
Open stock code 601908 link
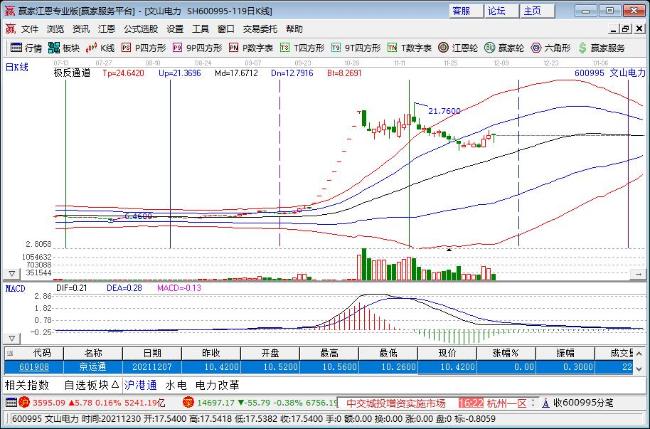tap(34, 367)
